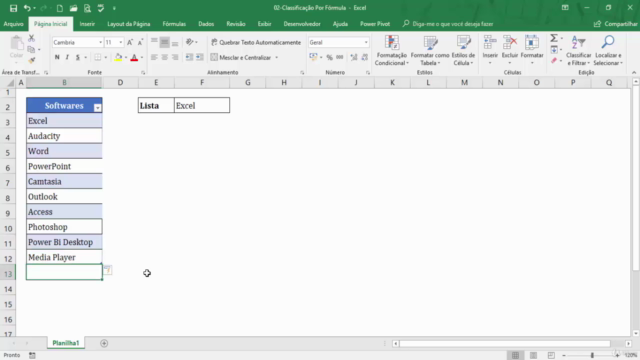This screenshot has width=640, height=360.
Task: Create a new blank workbook icon
Action: tap(60, 8)
